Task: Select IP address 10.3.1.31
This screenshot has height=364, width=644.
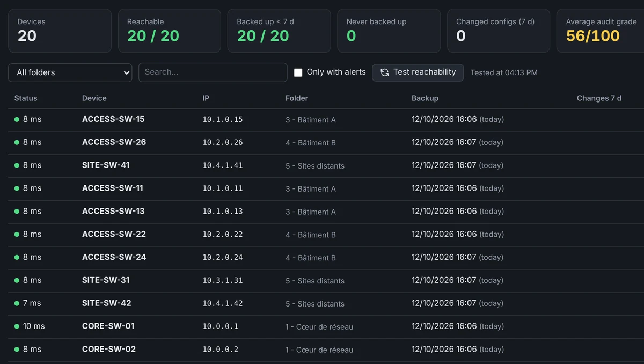Action: click(223, 280)
